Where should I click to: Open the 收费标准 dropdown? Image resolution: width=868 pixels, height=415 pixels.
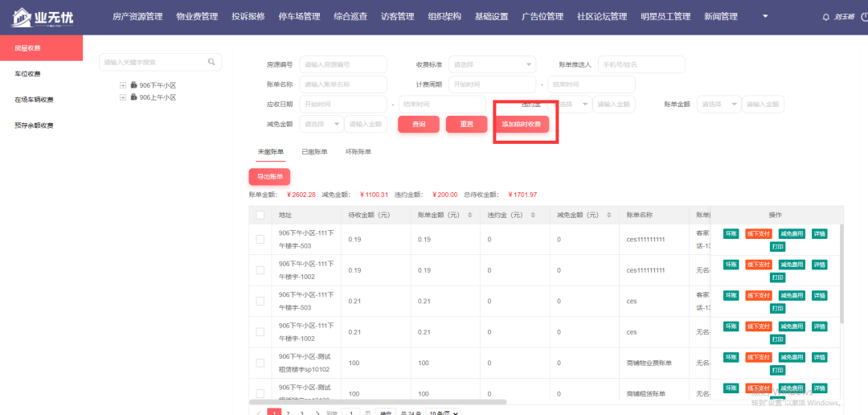coord(492,64)
